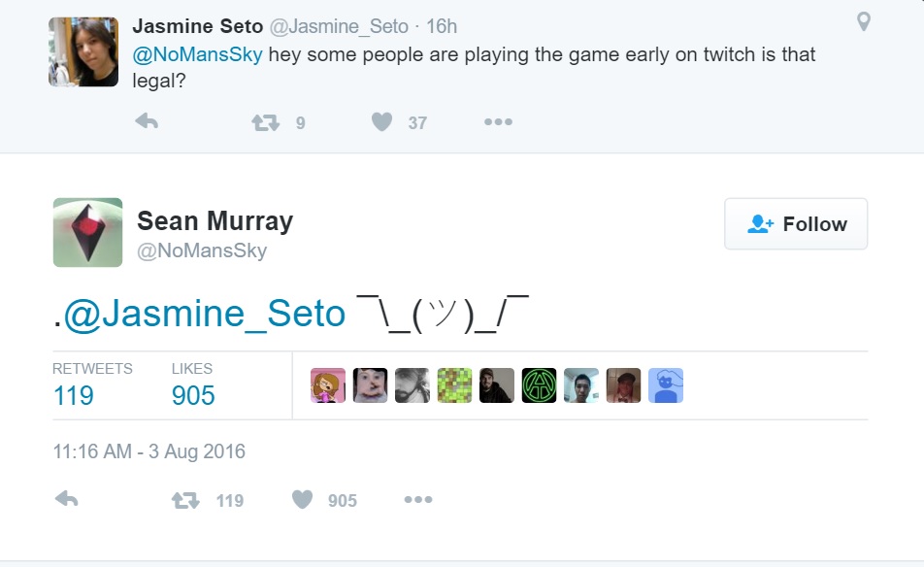Open the 11:16 AM timestamp link

click(x=148, y=451)
